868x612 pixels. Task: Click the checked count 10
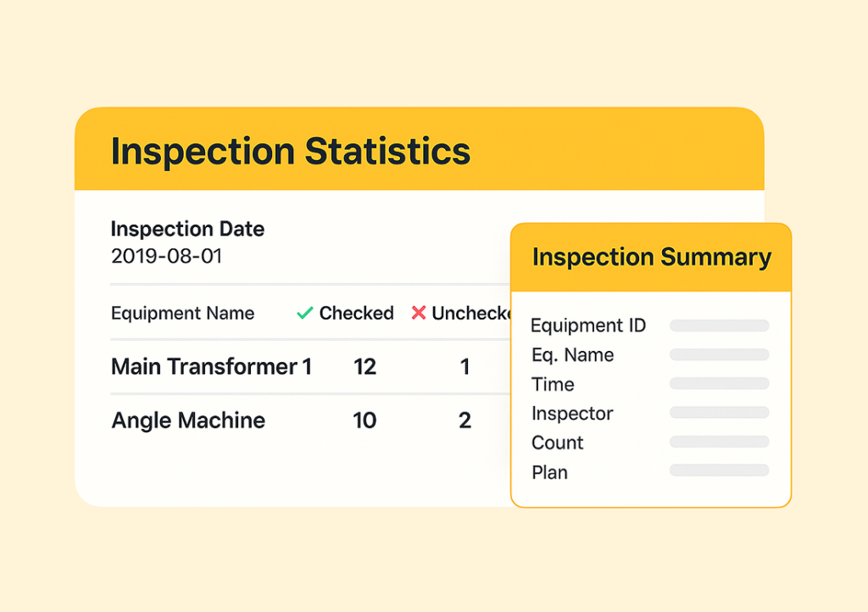(x=364, y=420)
